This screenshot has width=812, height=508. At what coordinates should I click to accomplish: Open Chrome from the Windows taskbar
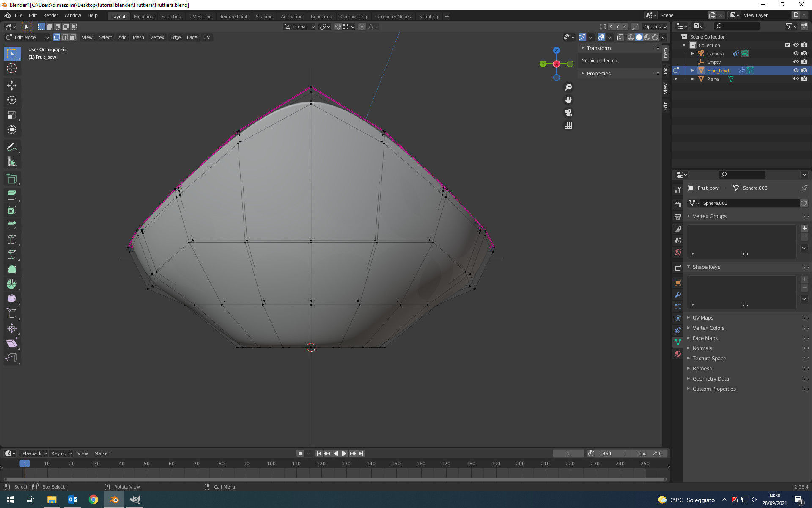click(93, 500)
